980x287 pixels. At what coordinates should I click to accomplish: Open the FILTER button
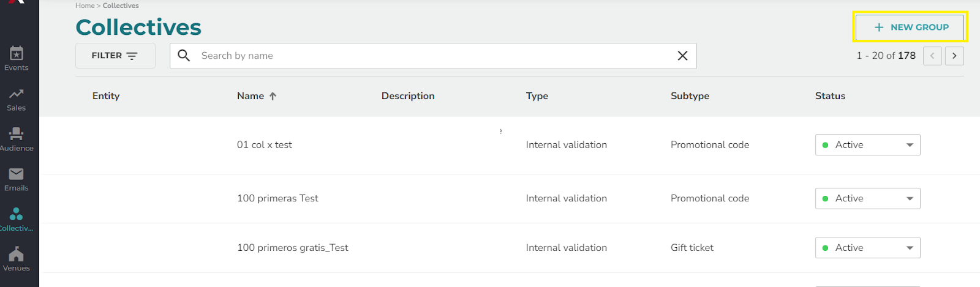click(x=115, y=56)
